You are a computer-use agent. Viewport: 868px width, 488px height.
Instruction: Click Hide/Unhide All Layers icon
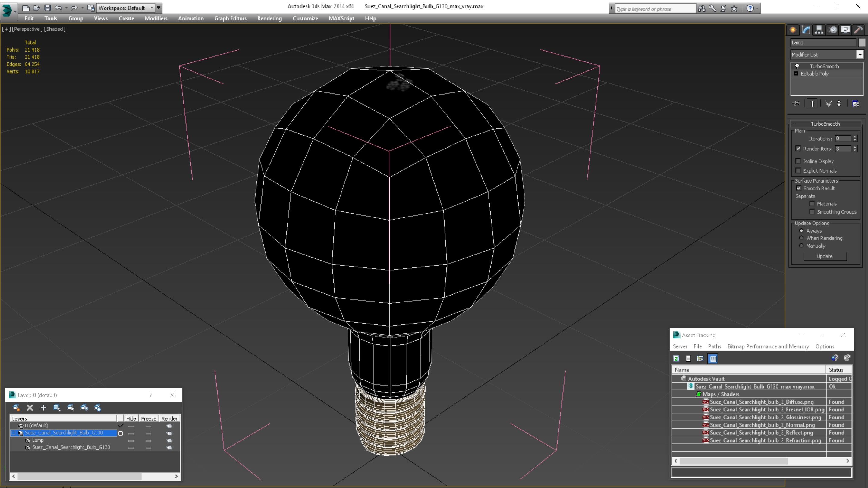[84, 408]
